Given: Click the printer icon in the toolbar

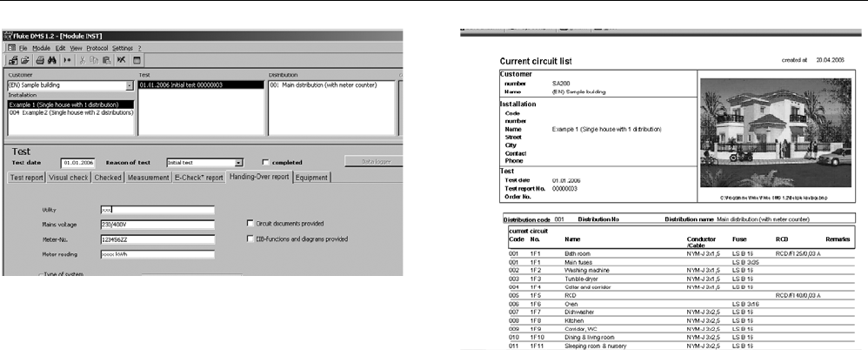Looking at the screenshot, I should point(40,60).
